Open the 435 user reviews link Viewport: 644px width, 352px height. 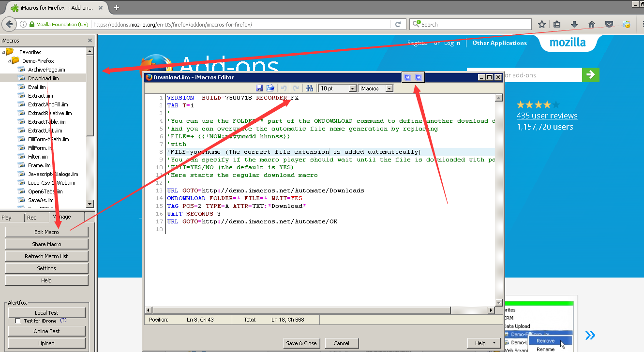tap(547, 116)
